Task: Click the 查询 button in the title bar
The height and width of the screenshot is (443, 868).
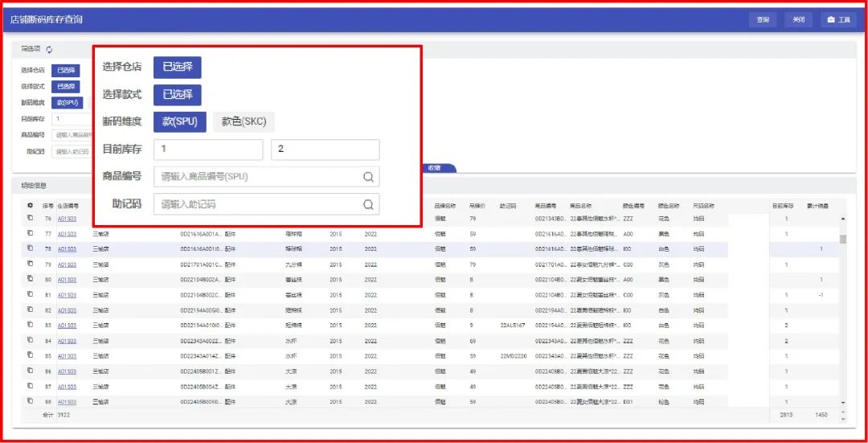Action: click(763, 20)
